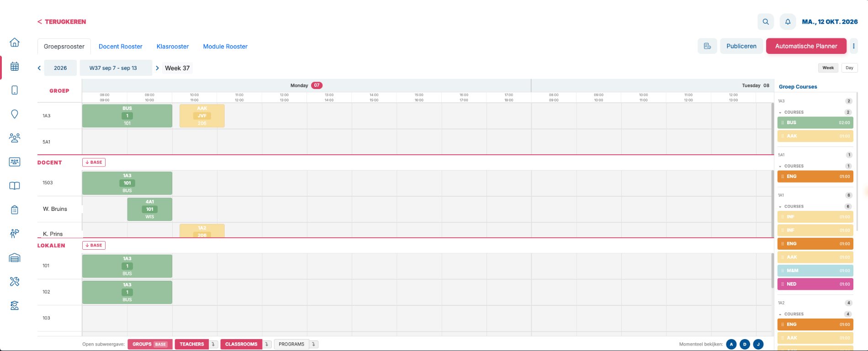The width and height of the screenshot is (868, 351).
Task: Open the 2026 year selector
Action: (60, 68)
